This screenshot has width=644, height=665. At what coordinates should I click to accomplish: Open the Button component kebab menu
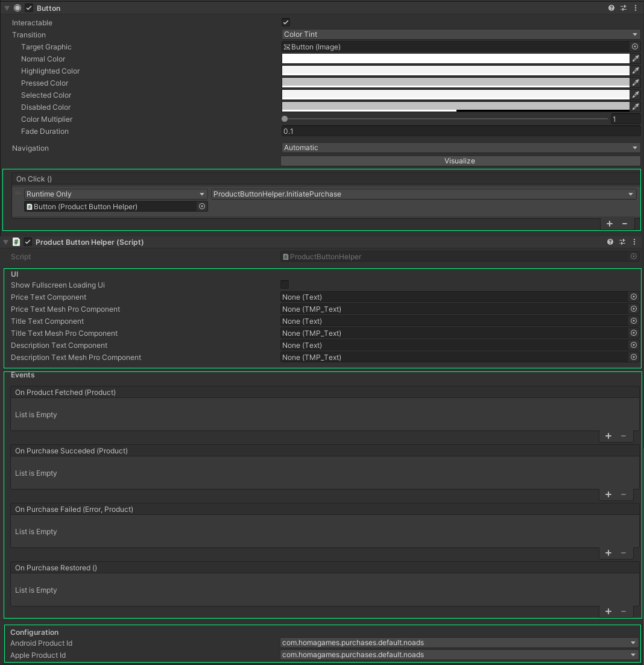pos(636,8)
